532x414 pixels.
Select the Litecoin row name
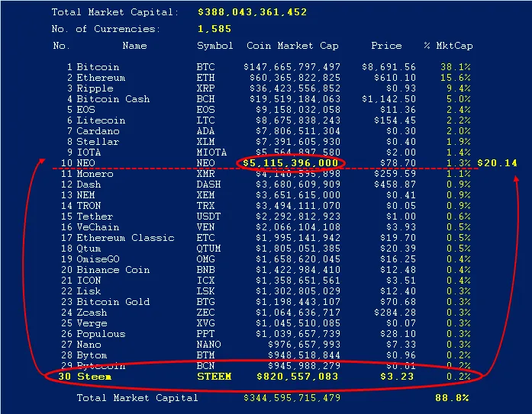pos(101,120)
